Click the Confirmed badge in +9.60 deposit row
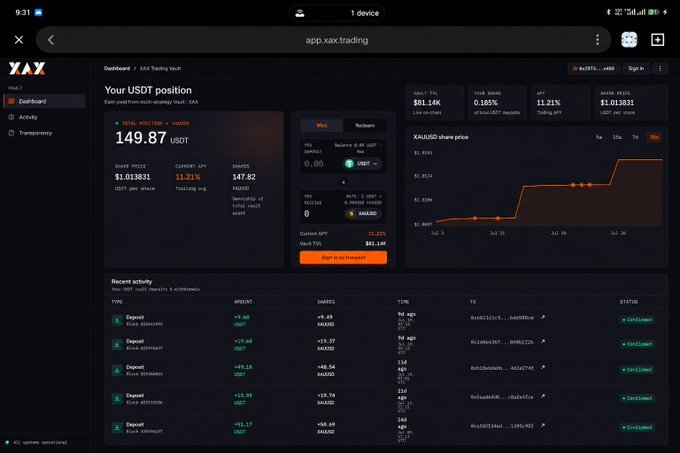This screenshot has height=453, width=680. tap(637, 320)
